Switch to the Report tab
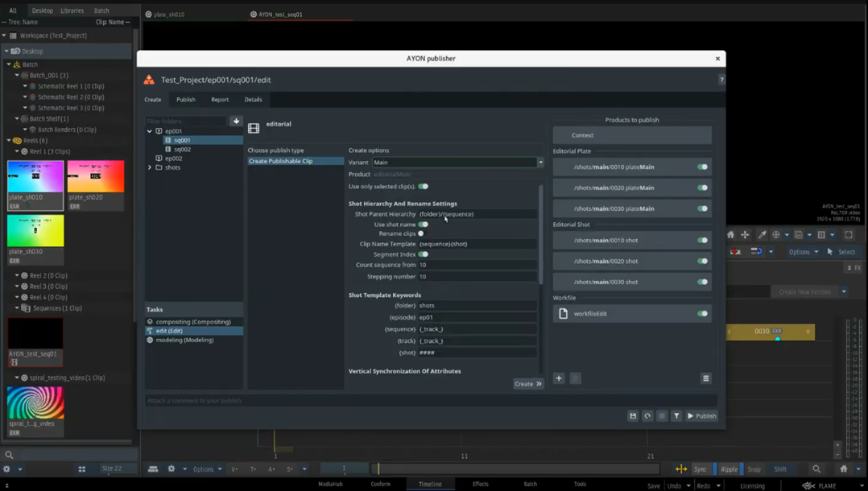Image resolution: width=868 pixels, height=491 pixels. pos(220,100)
